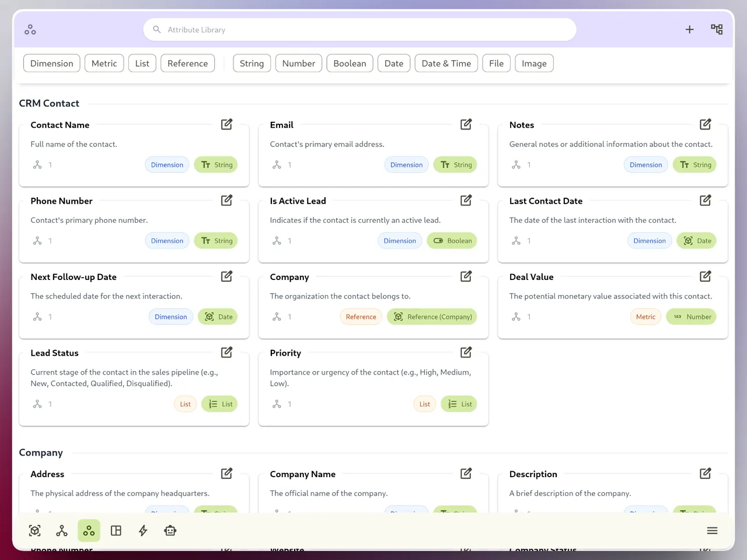Select the robot assistant icon in bottom bar

170,531
